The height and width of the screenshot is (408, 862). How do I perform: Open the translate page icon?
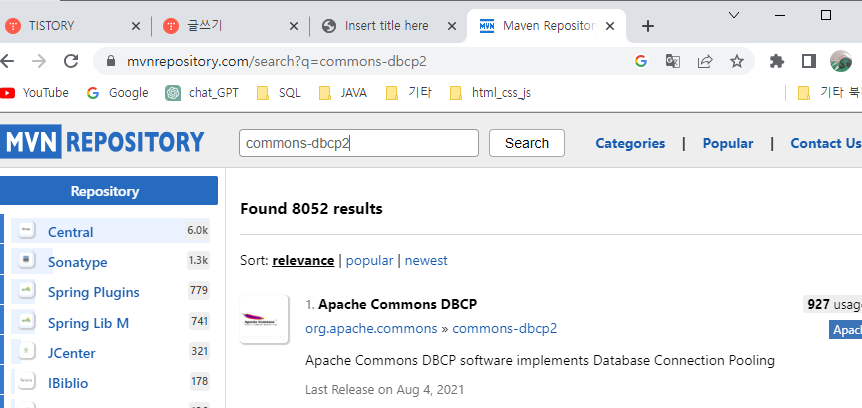[x=672, y=61]
